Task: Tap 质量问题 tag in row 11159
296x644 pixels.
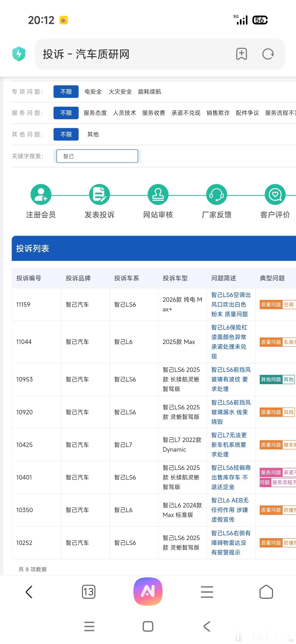Action: pyautogui.click(x=271, y=304)
